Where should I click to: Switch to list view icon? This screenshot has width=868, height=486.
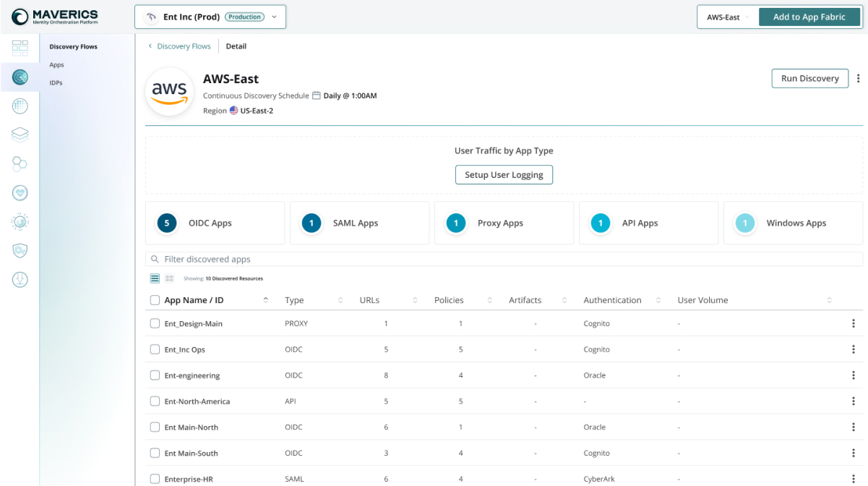tap(155, 278)
